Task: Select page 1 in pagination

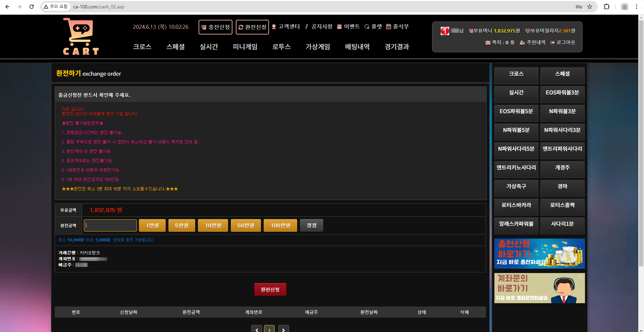Action: point(269,329)
